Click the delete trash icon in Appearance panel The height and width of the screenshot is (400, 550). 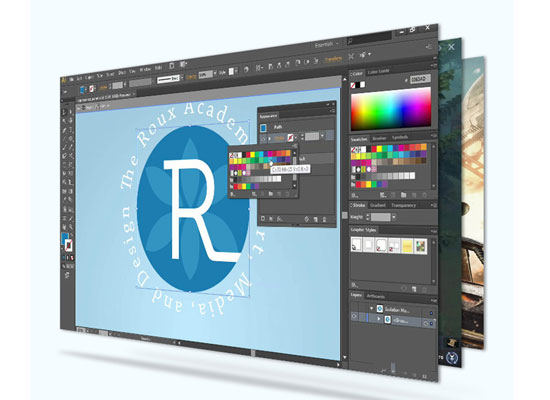click(x=324, y=219)
